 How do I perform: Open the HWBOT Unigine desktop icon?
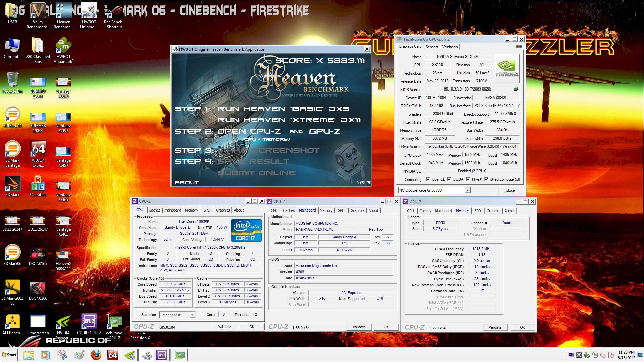coord(89,16)
